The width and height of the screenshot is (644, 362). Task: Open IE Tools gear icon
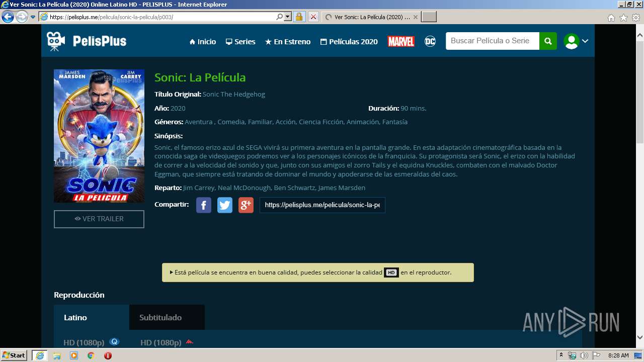pyautogui.click(x=636, y=18)
